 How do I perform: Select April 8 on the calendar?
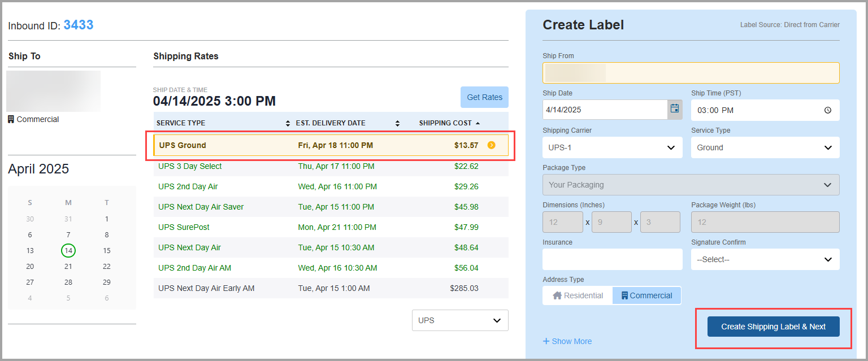[107, 234]
